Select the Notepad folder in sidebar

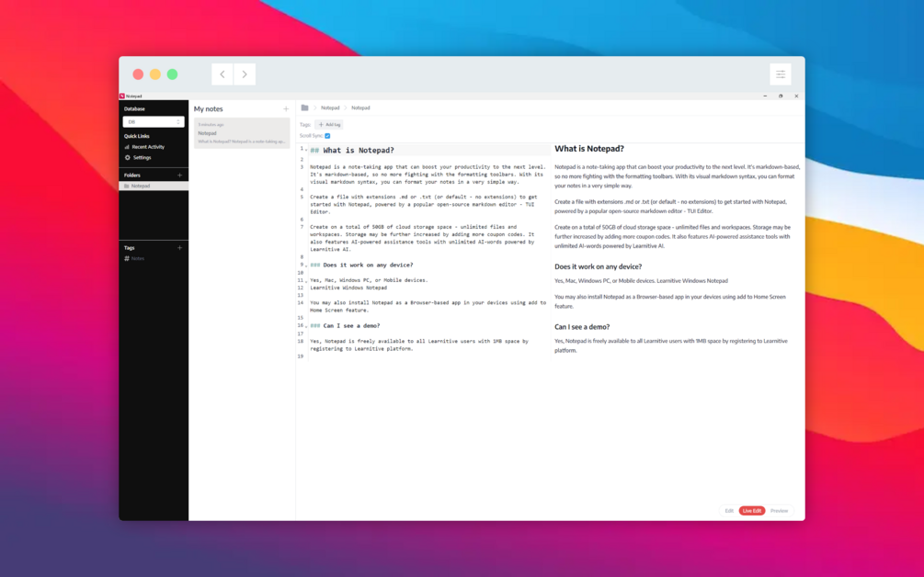[154, 186]
